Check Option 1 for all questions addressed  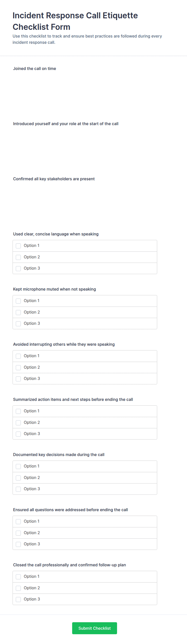[18, 521]
